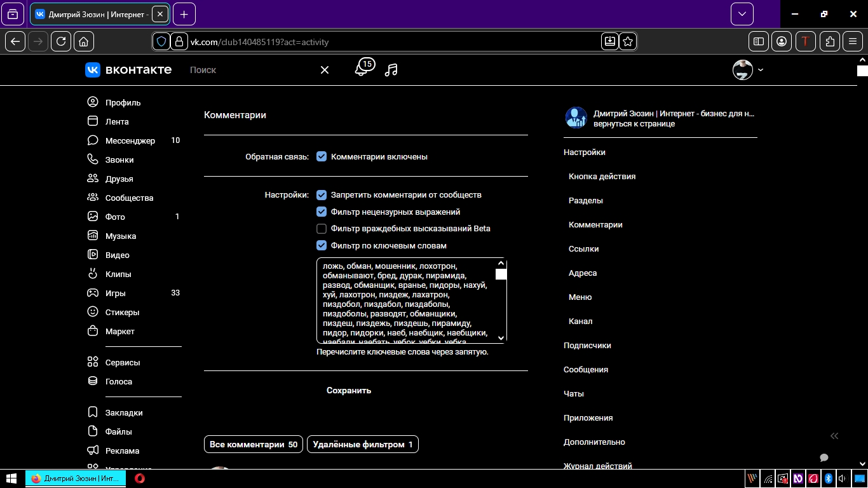
Task: Select 'Подписчики' in the right settings menu
Action: click(x=587, y=345)
